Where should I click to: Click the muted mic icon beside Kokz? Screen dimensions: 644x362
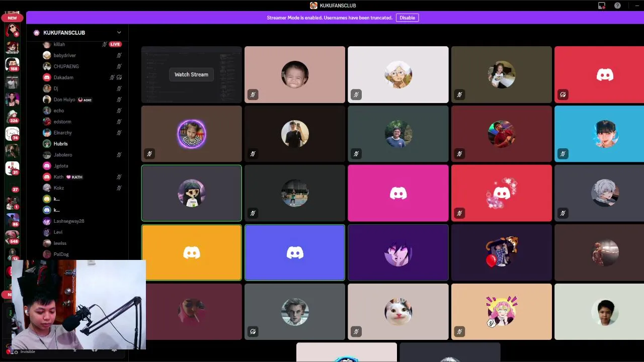119,188
